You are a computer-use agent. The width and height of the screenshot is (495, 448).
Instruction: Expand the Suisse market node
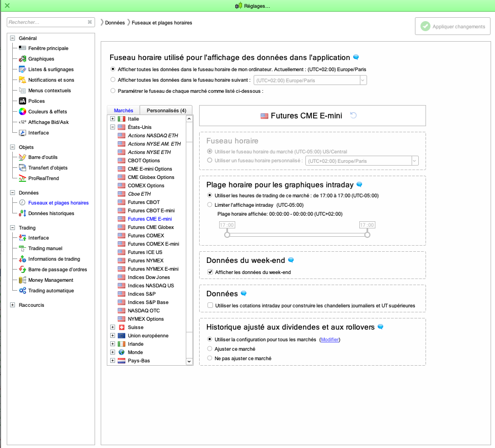tap(112, 327)
